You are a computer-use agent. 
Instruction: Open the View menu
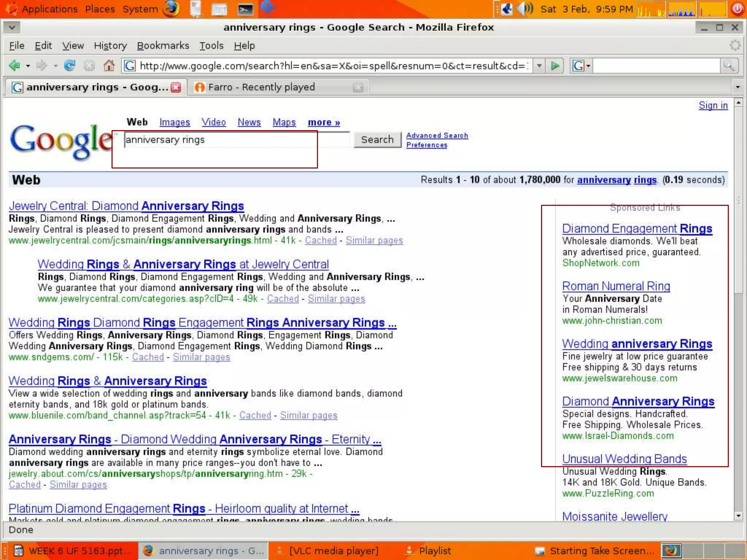(x=73, y=46)
